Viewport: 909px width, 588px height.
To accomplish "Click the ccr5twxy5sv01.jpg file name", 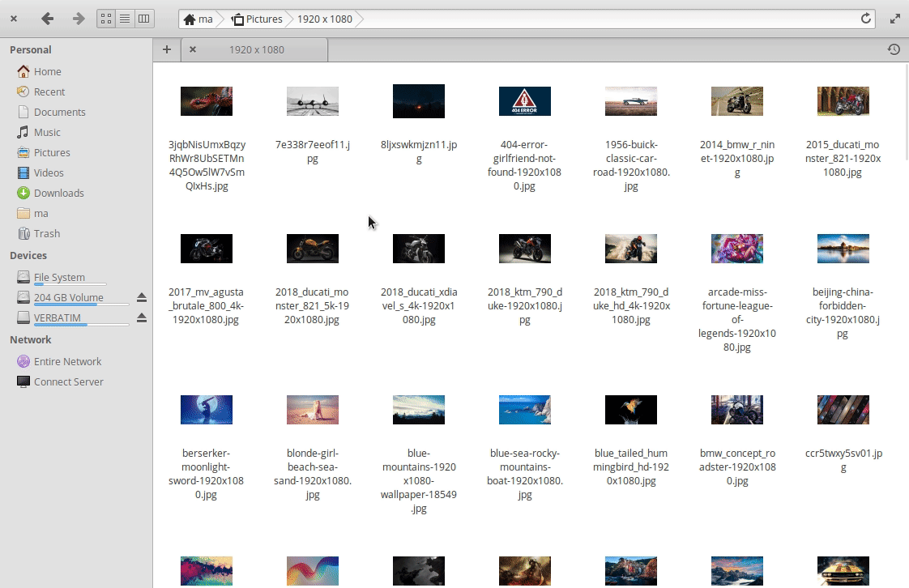I will click(843, 460).
